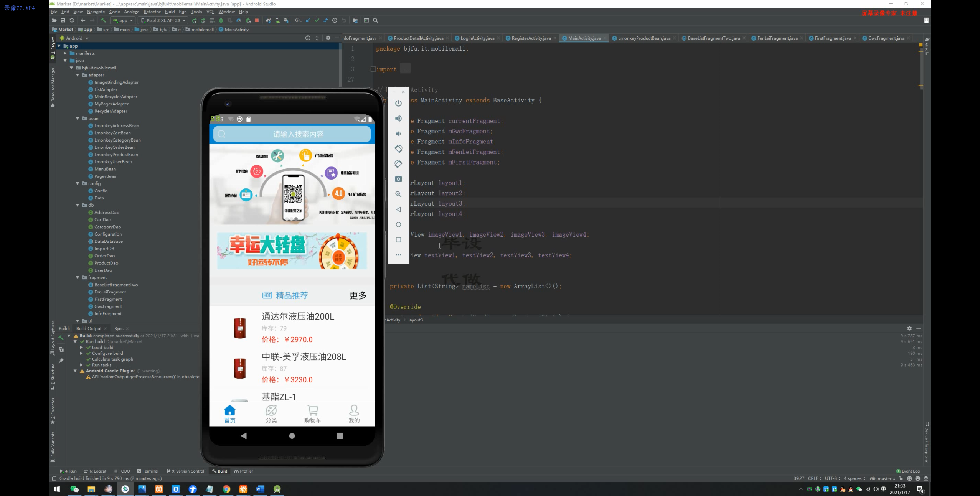Open the VCS menu
Viewport: 980px width, 496px height.
point(210,12)
